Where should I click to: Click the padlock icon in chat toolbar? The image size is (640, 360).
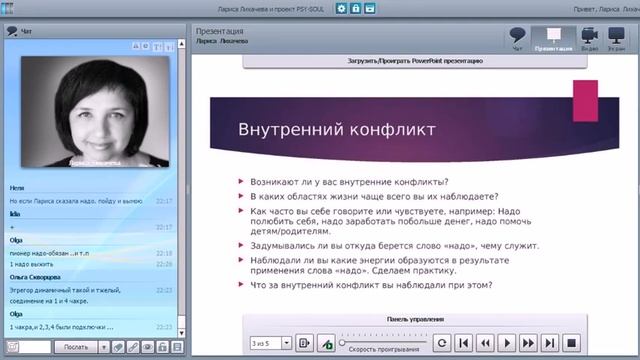(162, 347)
